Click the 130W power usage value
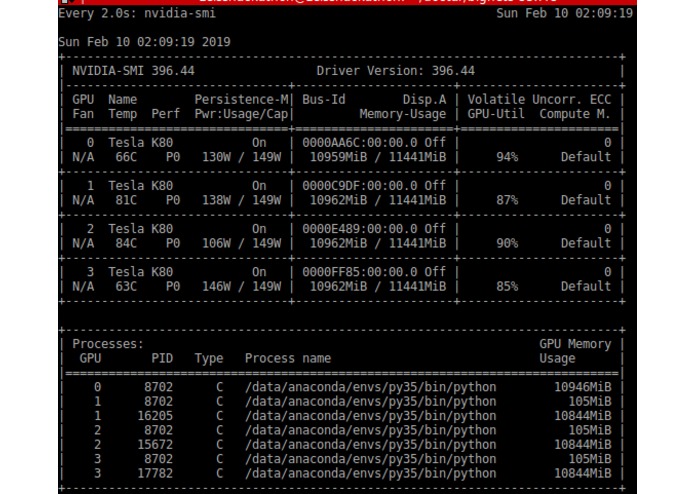The height and width of the screenshot is (494, 695). point(216,157)
